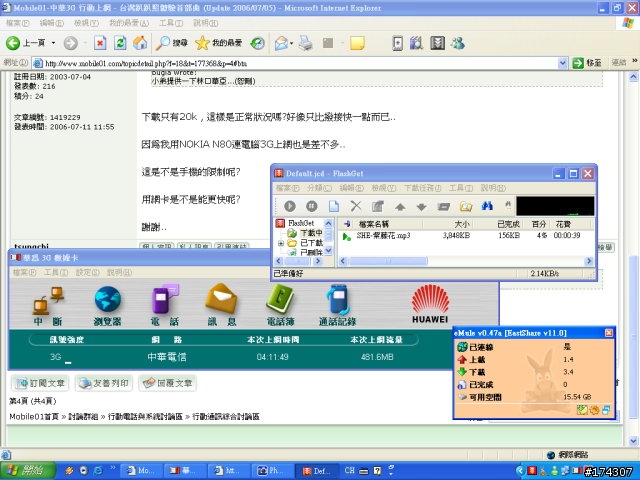Follow the 行動通訊綜合討論區 breadcrumb link
The height and width of the screenshot is (480, 640).
pyautogui.click(x=226, y=417)
